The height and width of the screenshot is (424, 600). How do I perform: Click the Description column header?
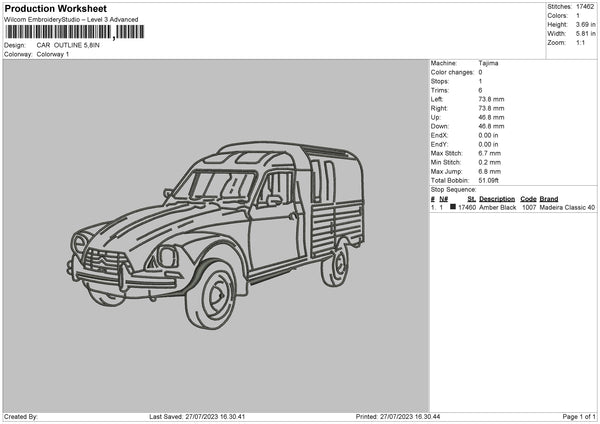tap(497, 199)
